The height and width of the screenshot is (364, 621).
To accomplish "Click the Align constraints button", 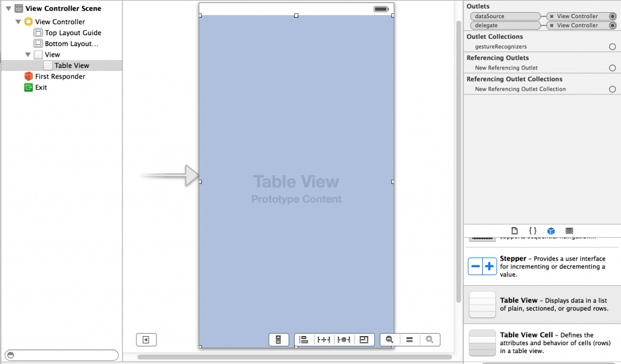I will pos(304,340).
